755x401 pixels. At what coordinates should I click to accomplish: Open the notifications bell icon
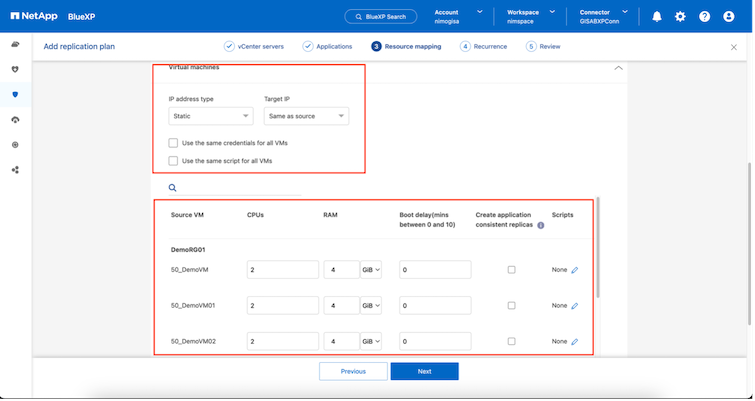click(657, 17)
